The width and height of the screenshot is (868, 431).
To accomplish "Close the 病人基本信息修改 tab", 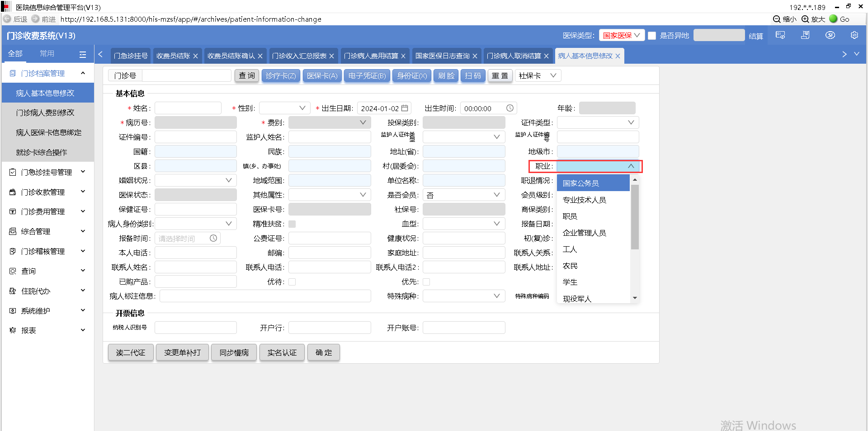I will pos(618,56).
